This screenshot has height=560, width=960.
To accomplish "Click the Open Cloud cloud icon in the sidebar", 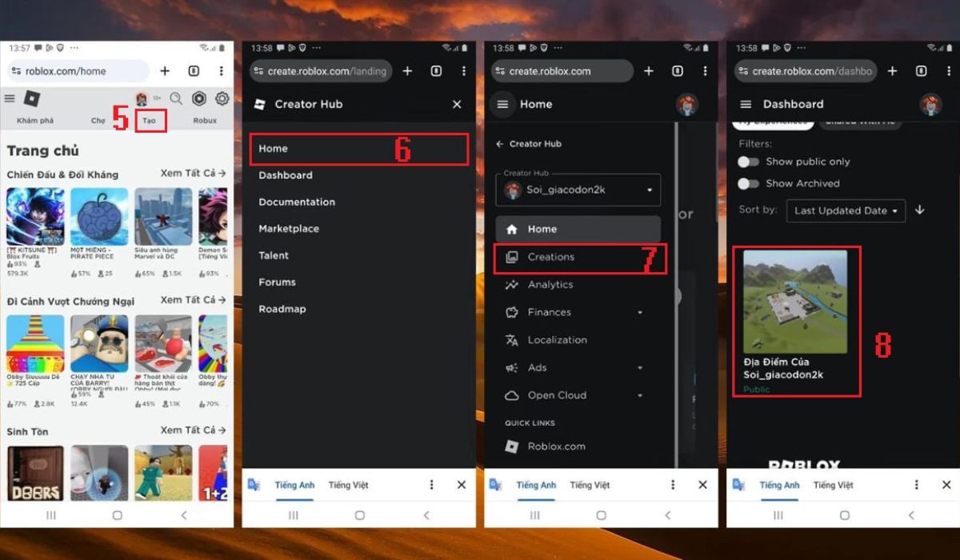I will point(512,395).
